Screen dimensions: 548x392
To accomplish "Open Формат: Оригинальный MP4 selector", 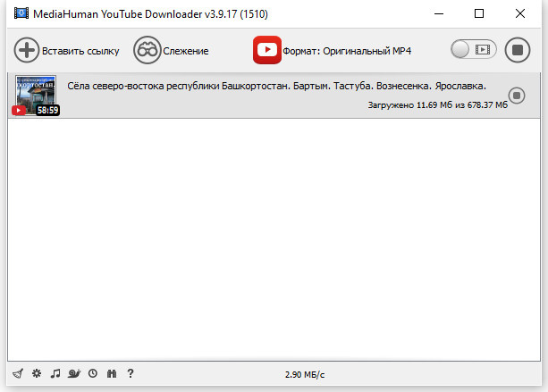I will pos(347,51).
